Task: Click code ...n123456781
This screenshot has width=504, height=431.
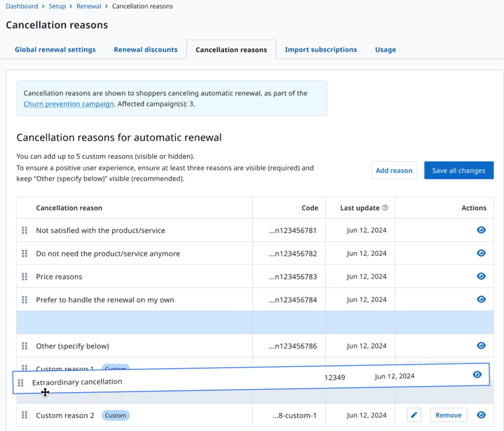Action: (x=293, y=230)
